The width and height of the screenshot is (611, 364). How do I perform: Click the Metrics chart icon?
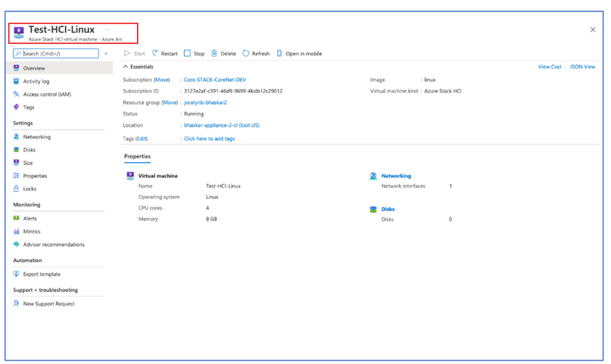(17, 231)
